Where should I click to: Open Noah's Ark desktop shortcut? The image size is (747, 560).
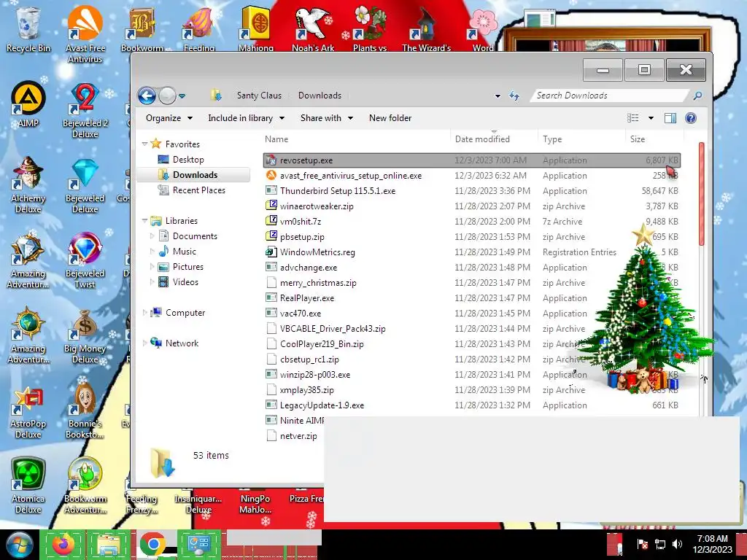[x=312, y=29]
